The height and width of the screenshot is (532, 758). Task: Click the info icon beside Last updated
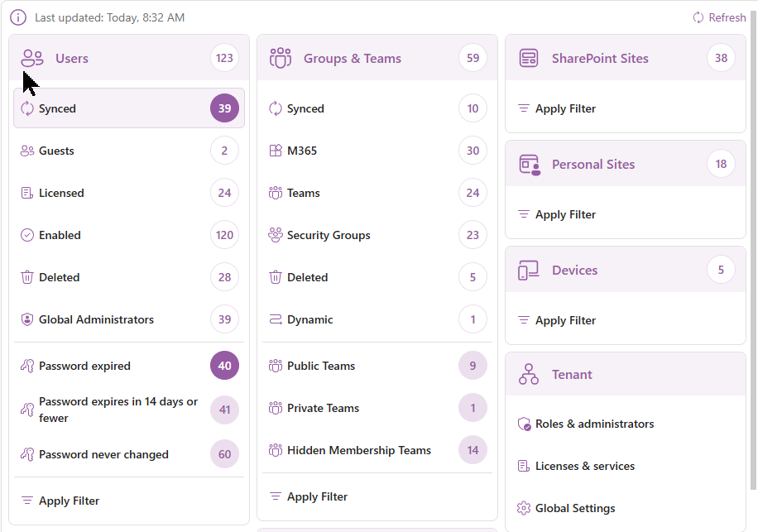pos(18,17)
